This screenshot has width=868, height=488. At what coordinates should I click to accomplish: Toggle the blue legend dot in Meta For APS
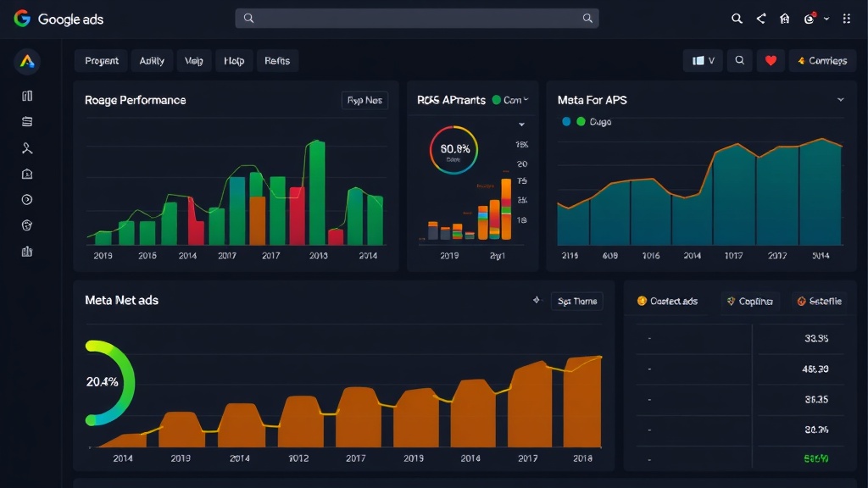click(566, 122)
